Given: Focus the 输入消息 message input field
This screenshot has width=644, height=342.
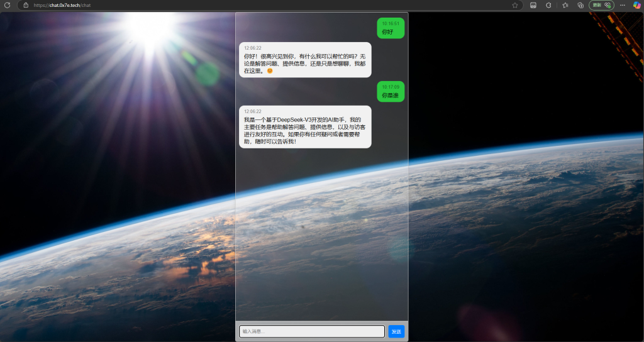Looking at the screenshot, I should [x=312, y=331].
